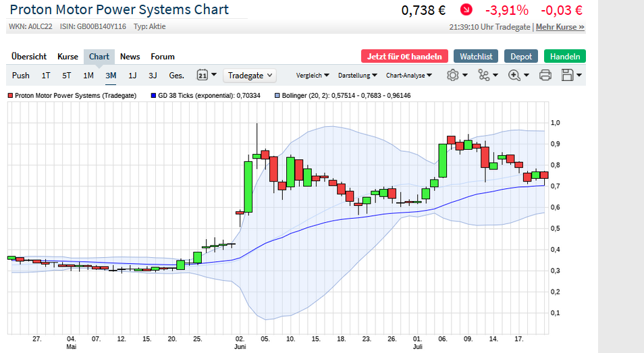Viewport: 644px width, 353px height.
Task: Open the Vergleich dropdown menu
Action: (x=313, y=76)
